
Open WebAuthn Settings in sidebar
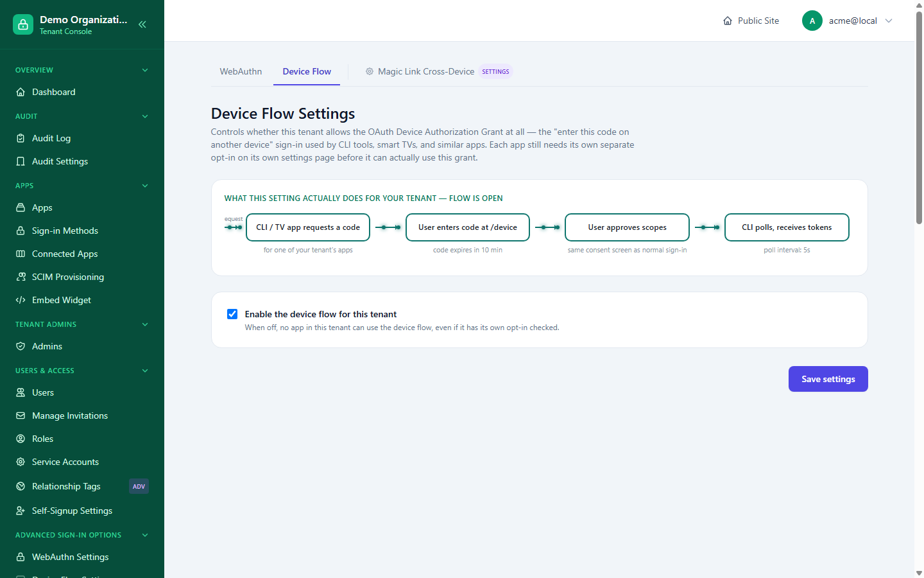82,557
